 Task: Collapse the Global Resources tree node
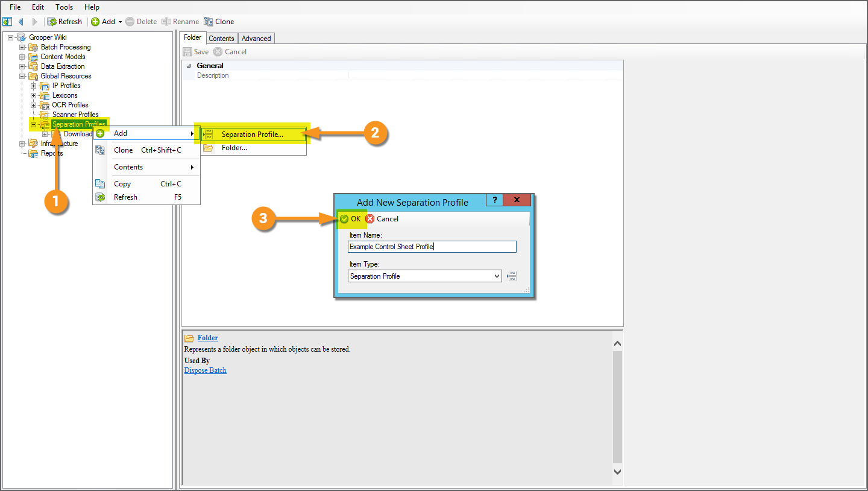tap(22, 76)
